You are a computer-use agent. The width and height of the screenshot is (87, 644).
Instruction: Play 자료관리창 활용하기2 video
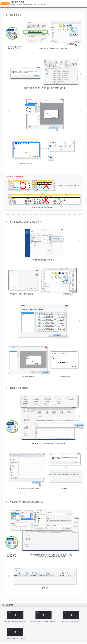(71, 615)
